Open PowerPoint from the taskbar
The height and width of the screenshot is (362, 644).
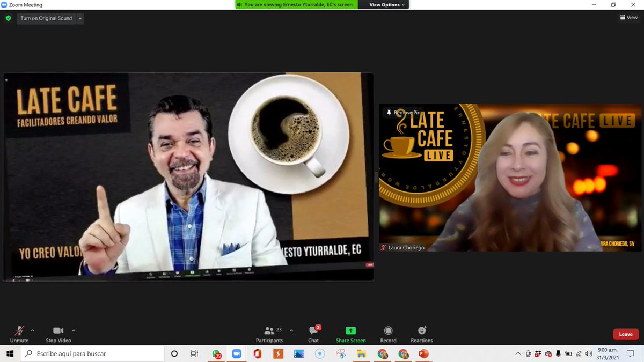(x=423, y=354)
